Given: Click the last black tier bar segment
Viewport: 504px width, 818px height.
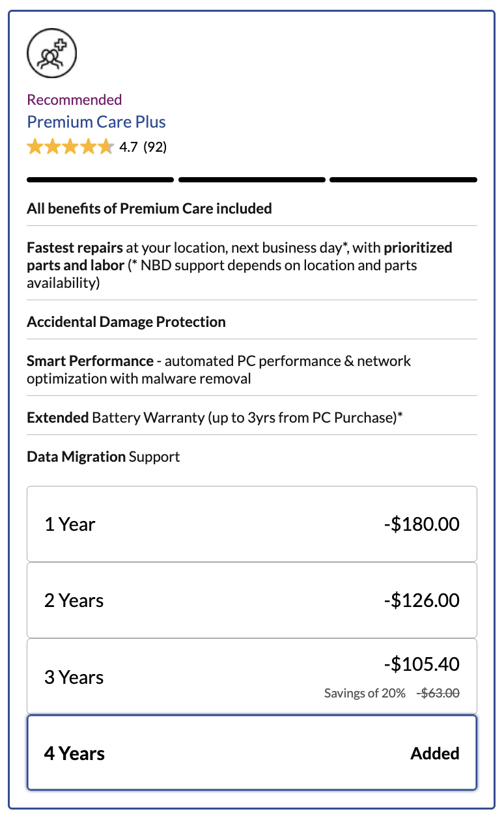Looking at the screenshot, I should point(403,180).
